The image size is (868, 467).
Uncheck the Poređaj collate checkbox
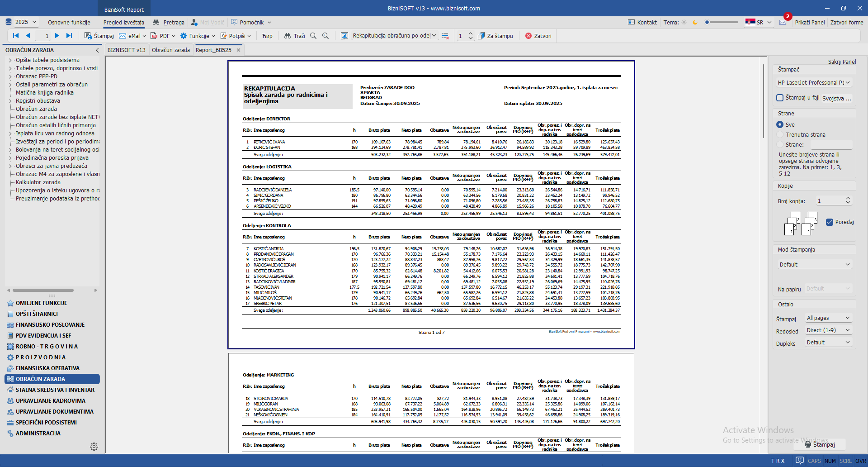[x=830, y=222]
